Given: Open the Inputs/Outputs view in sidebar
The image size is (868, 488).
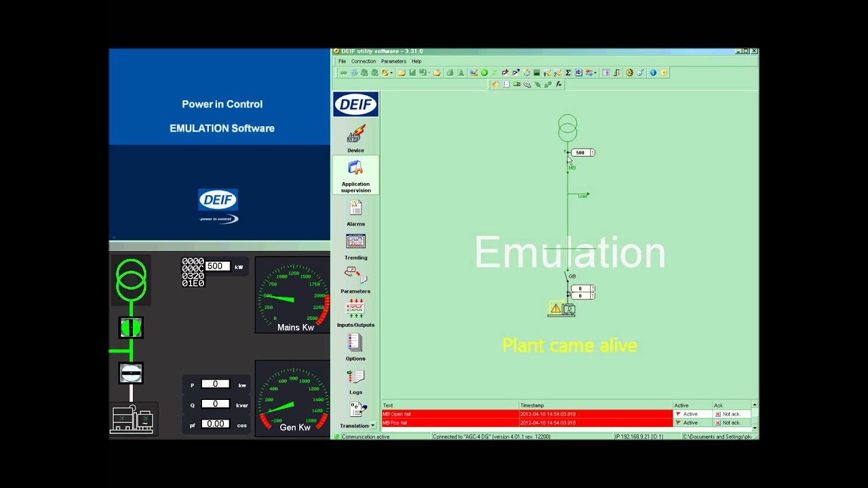Looking at the screenshot, I should click(355, 314).
